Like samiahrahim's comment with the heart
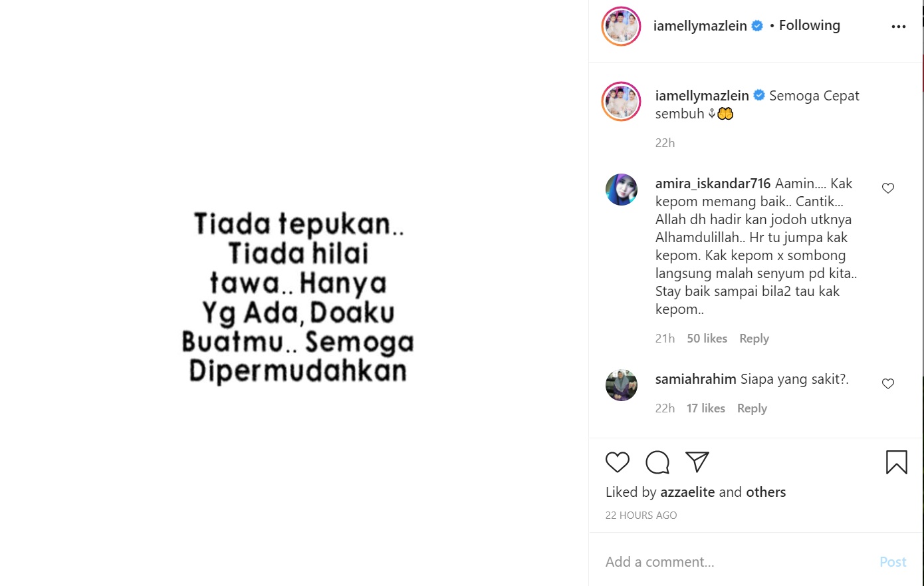 (888, 384)
